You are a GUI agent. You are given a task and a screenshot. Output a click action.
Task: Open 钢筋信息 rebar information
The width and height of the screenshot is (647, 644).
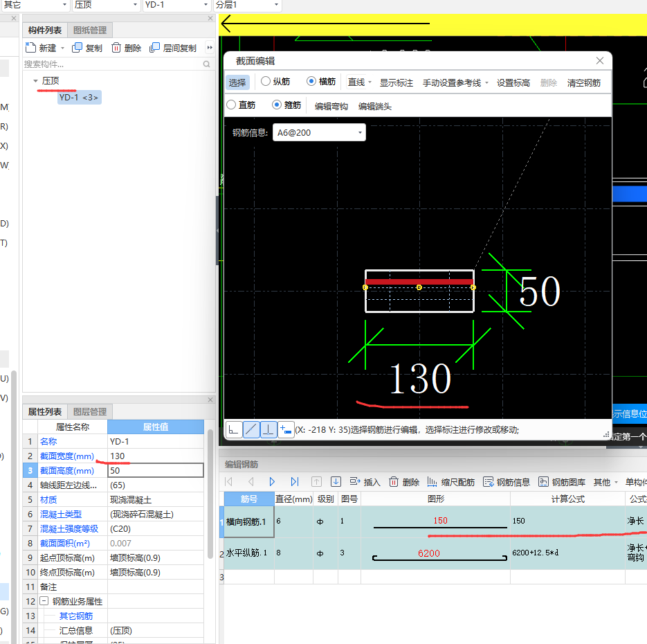(x=507, y=482)
